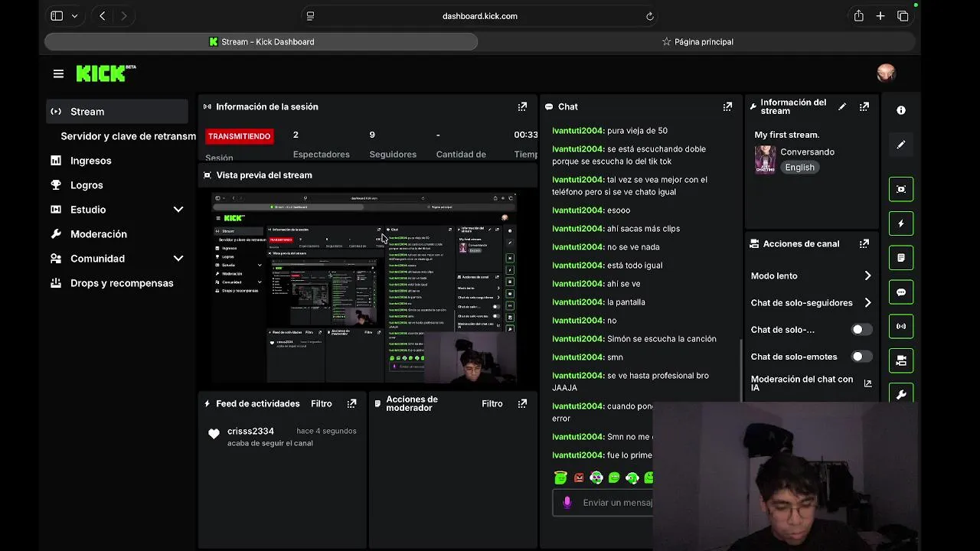Toggle the lightning bolt widget icon in sidebar
This screenshot has height=551, width=980.
pyautogui.click(x=901, y=223)
